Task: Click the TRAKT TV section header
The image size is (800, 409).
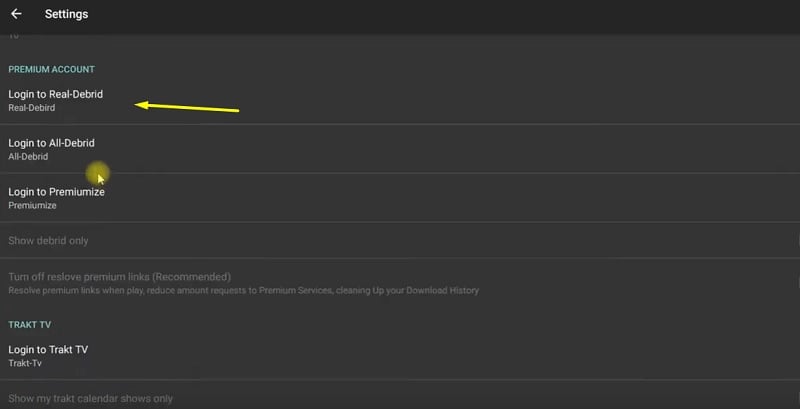Action: coord(30,325)
